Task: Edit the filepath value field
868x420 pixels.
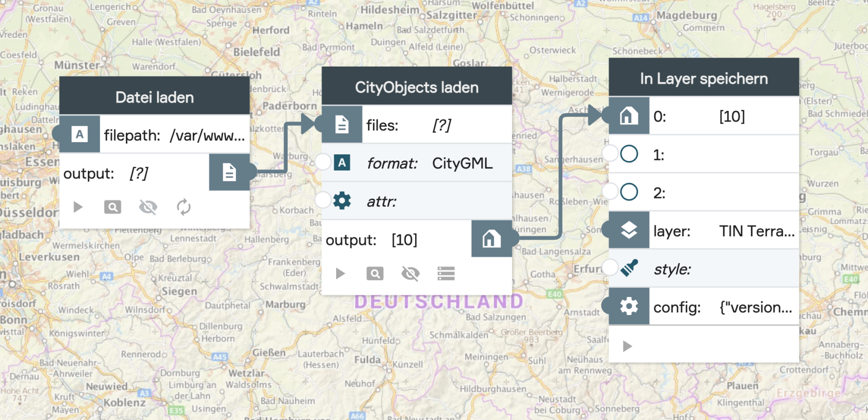Action: (207, 135)
